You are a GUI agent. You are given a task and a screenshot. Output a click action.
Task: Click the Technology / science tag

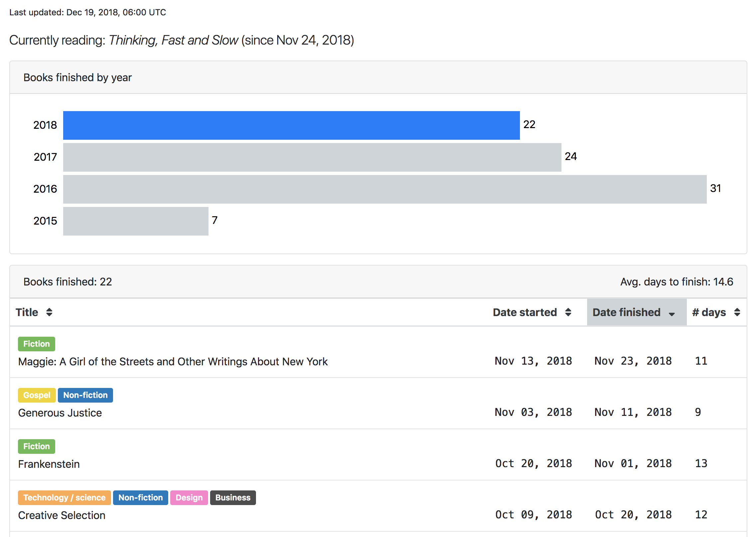[x=64, y=497]
